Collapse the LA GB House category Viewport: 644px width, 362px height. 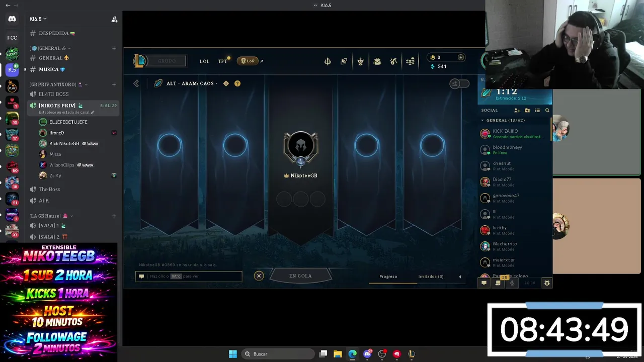(x=51, y=216)
